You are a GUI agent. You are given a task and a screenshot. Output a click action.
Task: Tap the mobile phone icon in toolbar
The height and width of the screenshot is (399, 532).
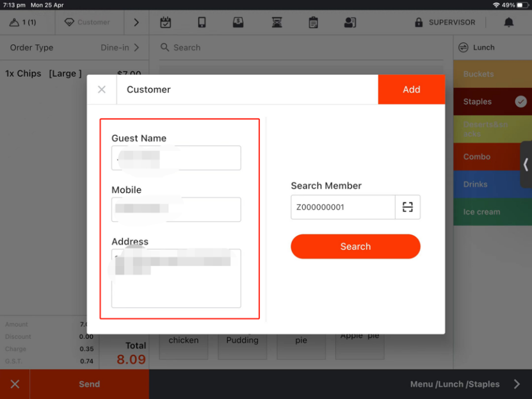click(202, 22)
